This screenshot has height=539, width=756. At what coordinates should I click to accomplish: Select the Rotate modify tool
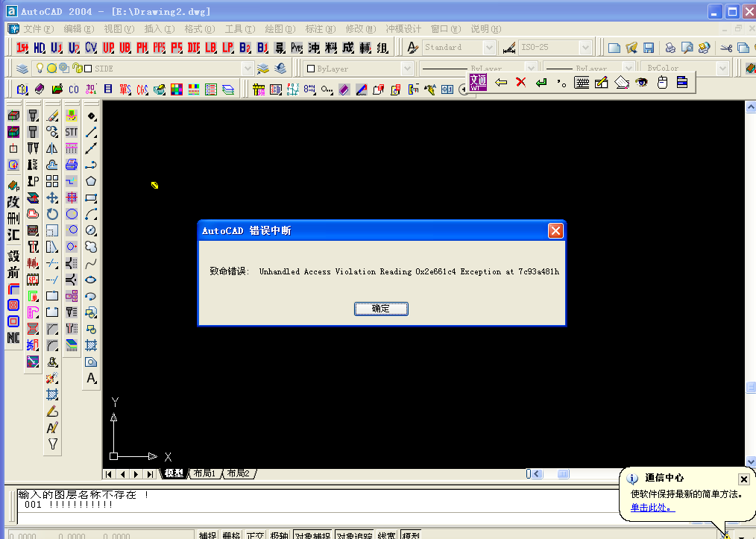click(x=52, y=214)
